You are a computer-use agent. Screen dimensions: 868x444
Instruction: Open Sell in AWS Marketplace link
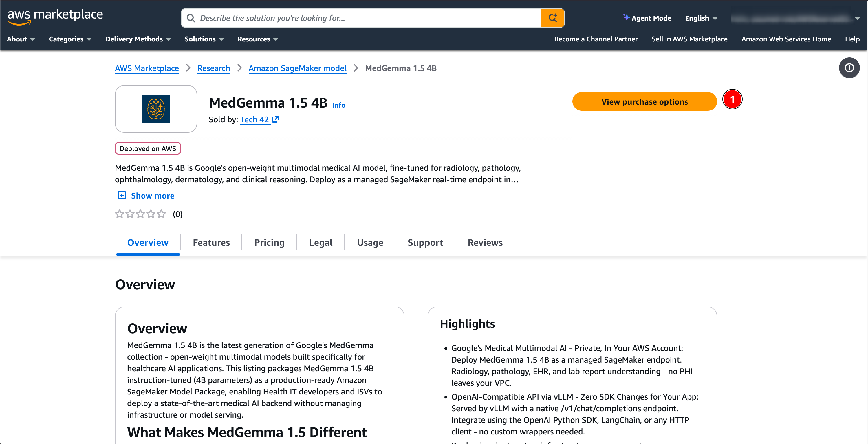coord(689,39)
